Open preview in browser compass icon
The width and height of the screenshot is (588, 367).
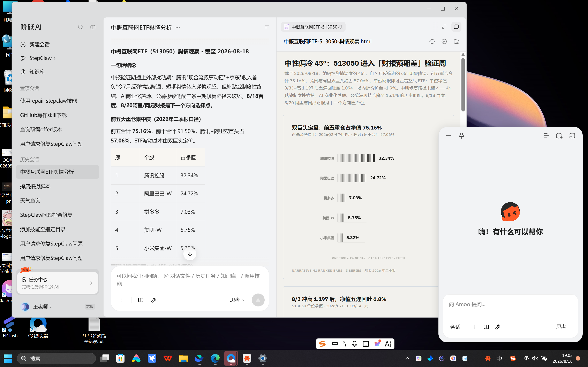pos(444,41)
